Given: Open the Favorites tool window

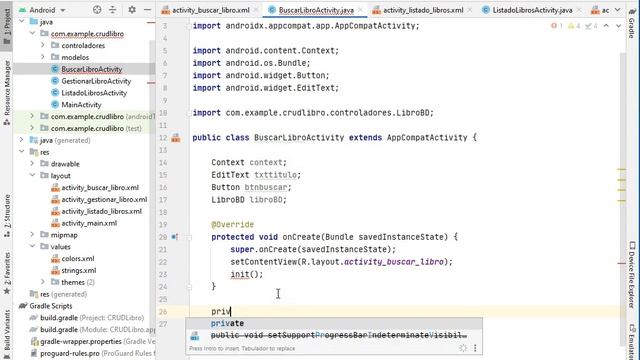Looking at the screenshot, I should [x=7, y=273].
